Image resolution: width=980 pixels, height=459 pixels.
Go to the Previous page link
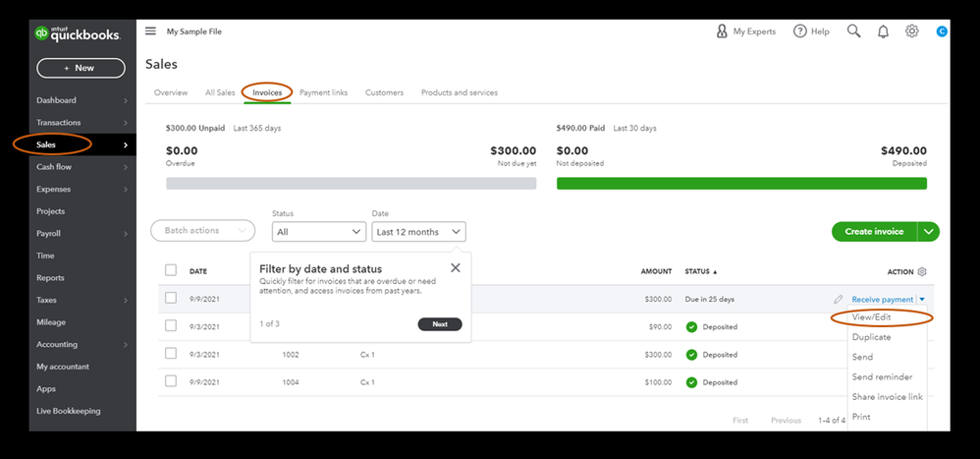tap(786, 421)
